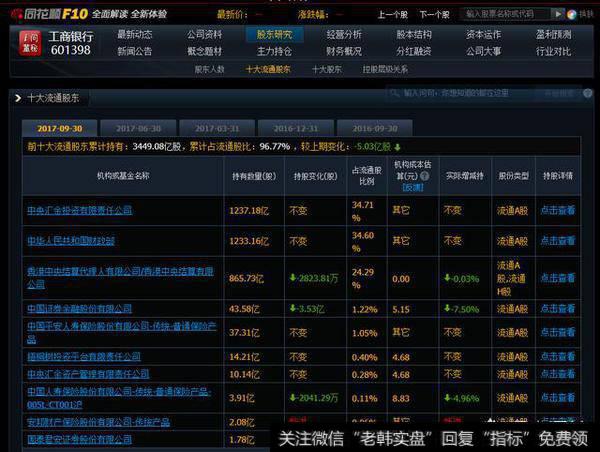The image size is (600, 452).
Task: Open 最新动态 menu
Action: (x=135, y=35)
